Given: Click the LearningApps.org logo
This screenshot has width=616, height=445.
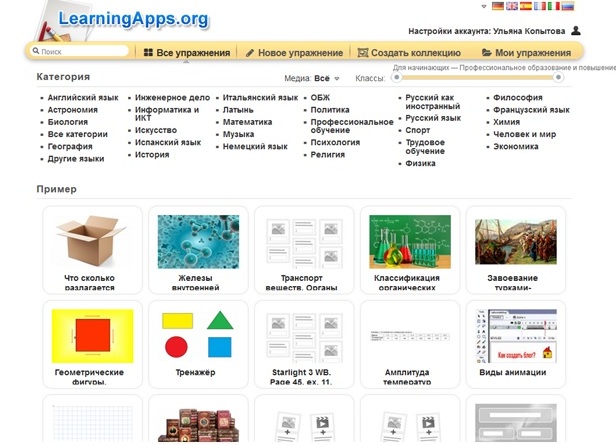Looking at the screenshot, I should point(133,19).
